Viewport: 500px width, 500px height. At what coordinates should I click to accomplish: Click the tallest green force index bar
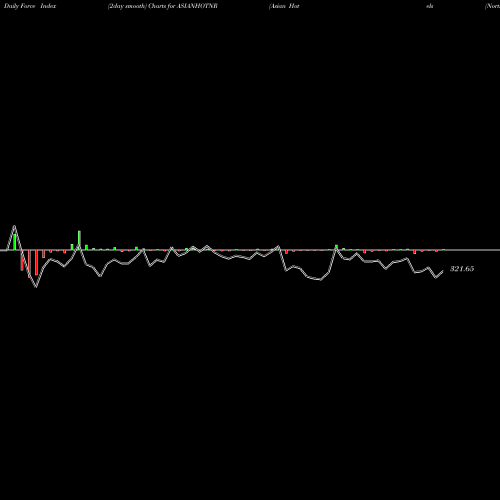pos(79,240)
